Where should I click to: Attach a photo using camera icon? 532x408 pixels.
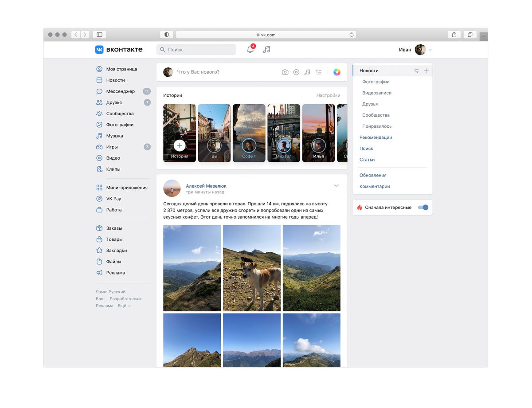coord(285,72)
